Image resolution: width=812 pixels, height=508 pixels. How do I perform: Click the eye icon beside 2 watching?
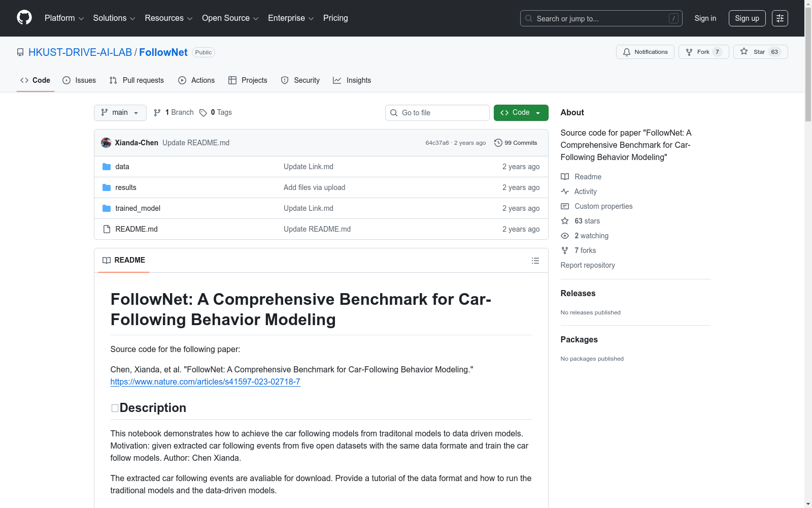pyautogui.click(x=565, y=236)
